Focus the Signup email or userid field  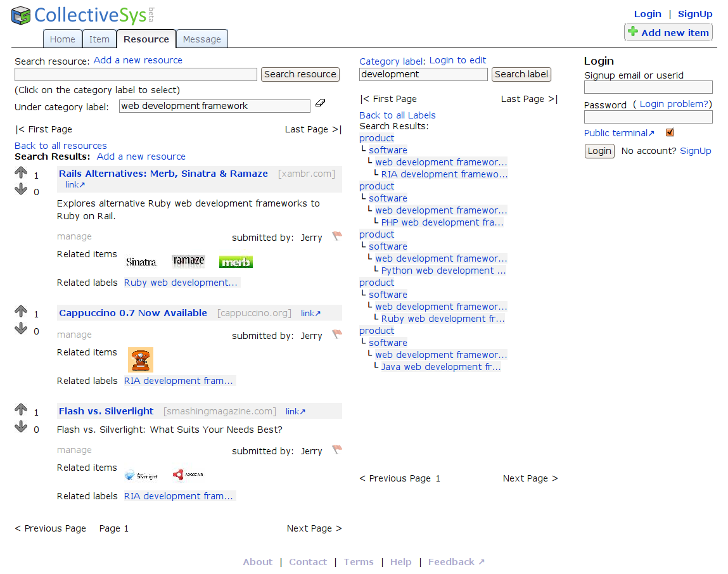(648, 87)
